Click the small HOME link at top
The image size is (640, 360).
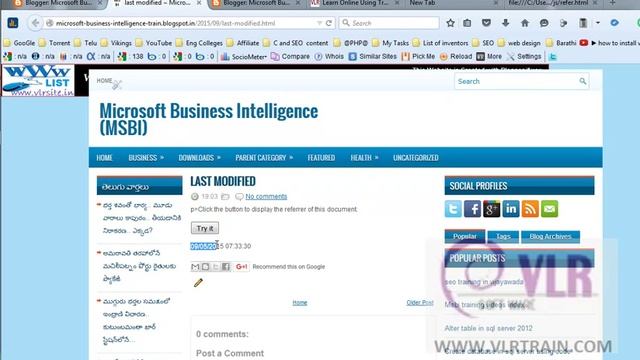pyautogui.click(x=104, y=81)
